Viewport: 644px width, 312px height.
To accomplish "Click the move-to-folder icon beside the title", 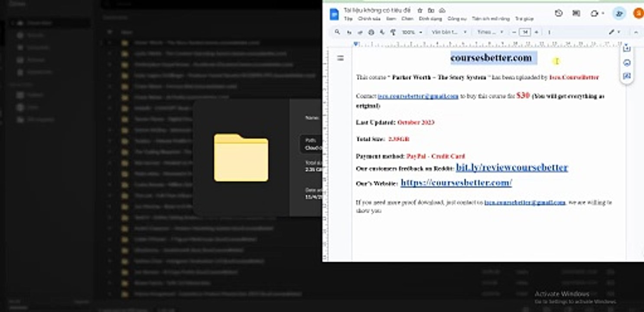I will tap(431, 10).
